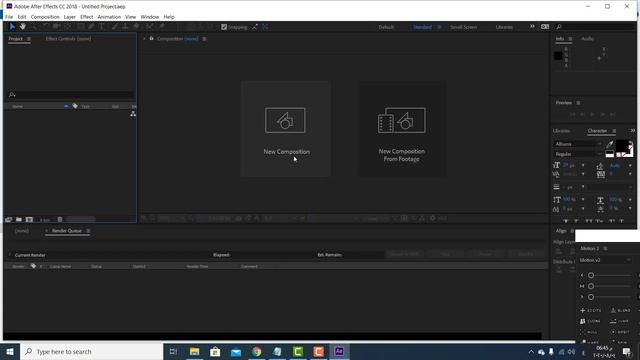Open After Effects from the taskbar

(x=339, y=351)
